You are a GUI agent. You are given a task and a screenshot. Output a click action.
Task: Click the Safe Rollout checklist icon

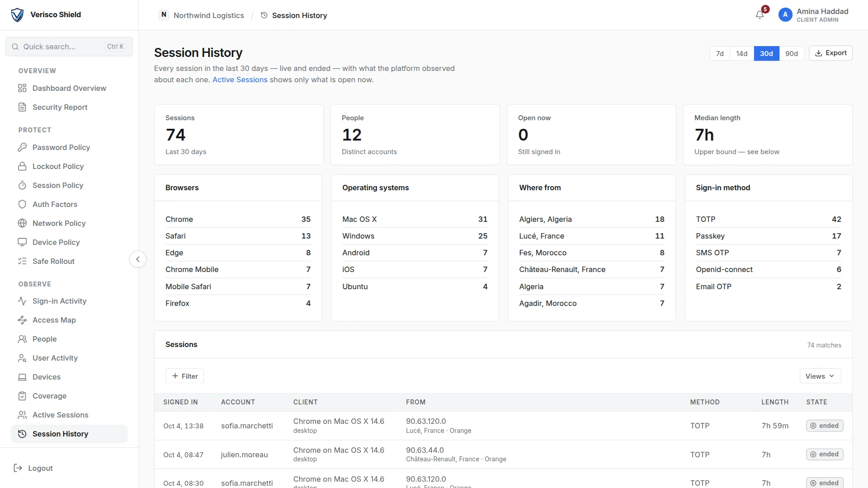(x=22, y=261)
